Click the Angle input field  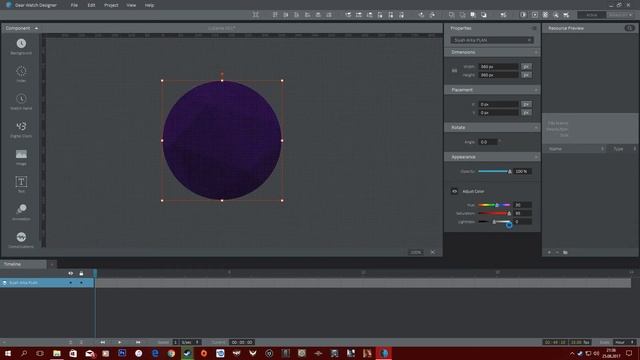tap(488, 142)
